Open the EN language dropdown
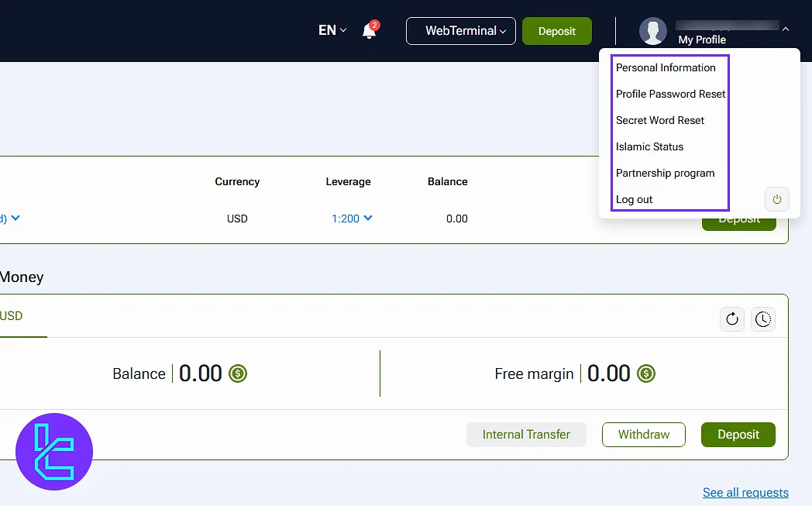This screenshot has width=812, height=506. [x=332, y=31]
